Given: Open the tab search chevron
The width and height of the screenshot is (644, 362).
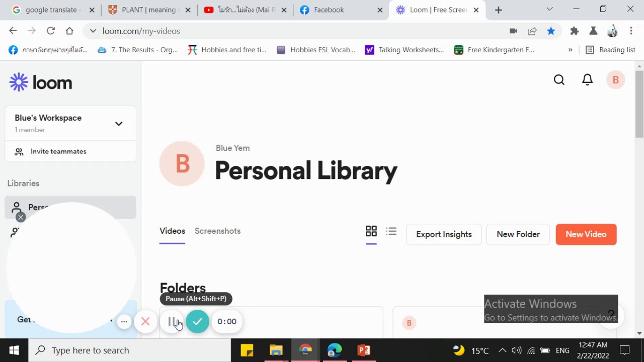Looking at the screenshot, I should click(549, 9).
